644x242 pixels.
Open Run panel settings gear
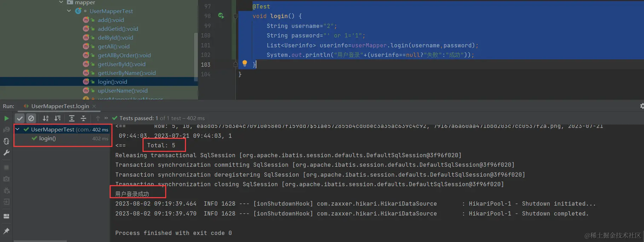click(x=642, y=106)
